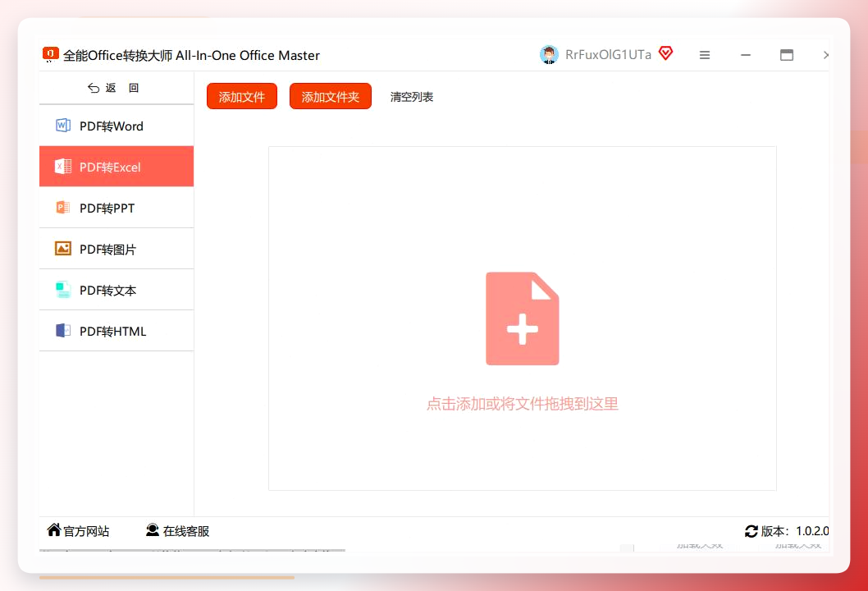Click the 点击添加或将文件拖拽到这里 prompt

click(522, 404)
